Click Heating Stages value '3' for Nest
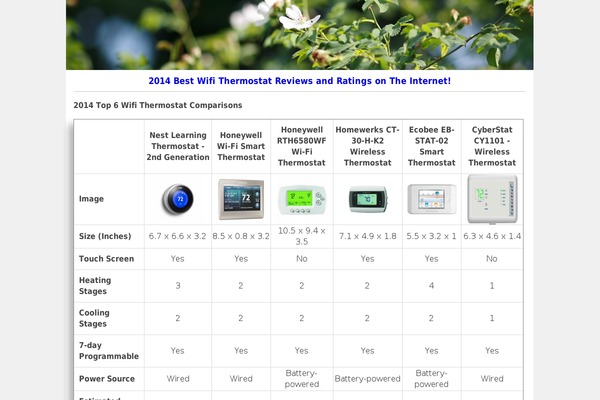The height and width of the screenshot is (400, 600). point(178,286)
